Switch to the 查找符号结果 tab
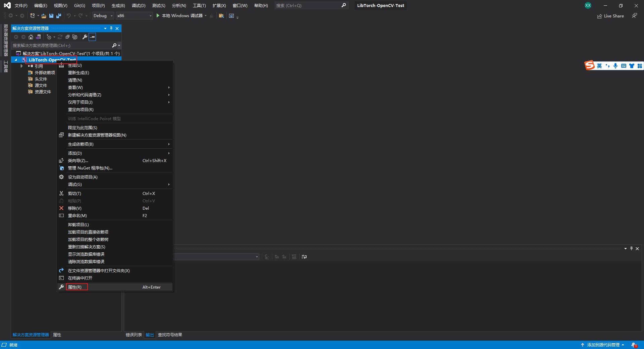This screenshot has height=349, width=644. (x=170, y=335)
